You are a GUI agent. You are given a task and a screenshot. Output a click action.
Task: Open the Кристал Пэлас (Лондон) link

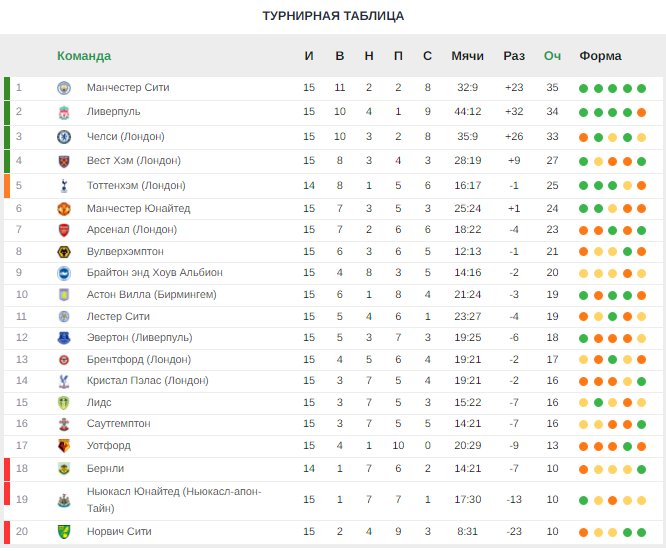[x=148, y=381]
